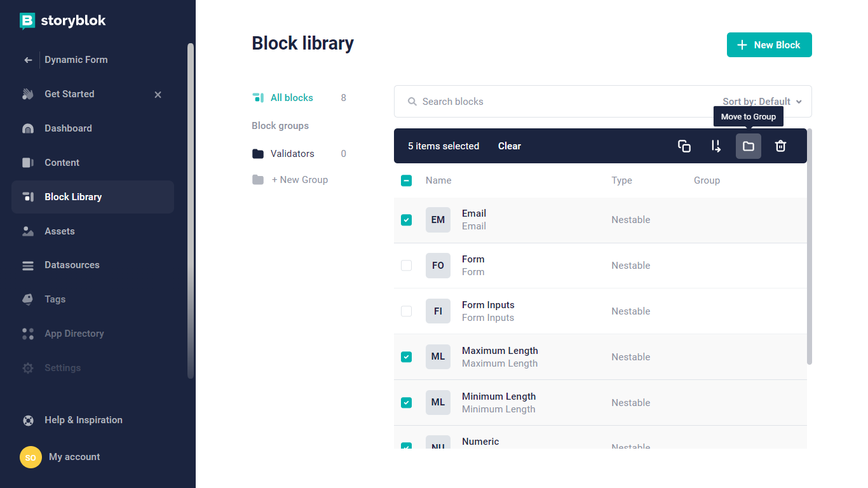Open Block Library menu item
Screen dimensions: 868x488
93,197
